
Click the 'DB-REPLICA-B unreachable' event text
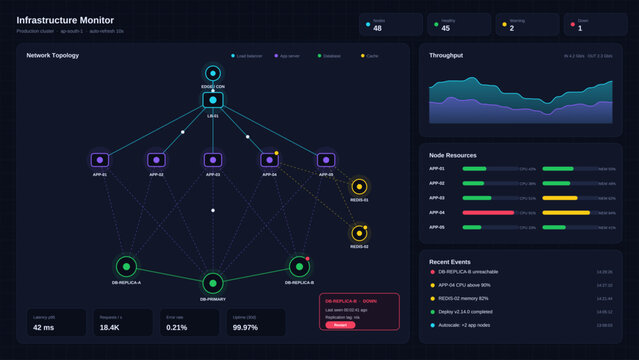point(468,272)
